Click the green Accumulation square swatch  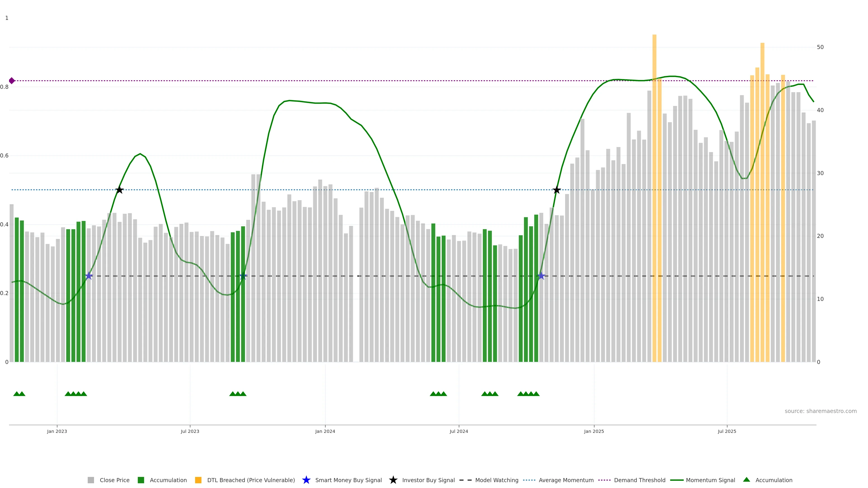(x=141, y=480)
